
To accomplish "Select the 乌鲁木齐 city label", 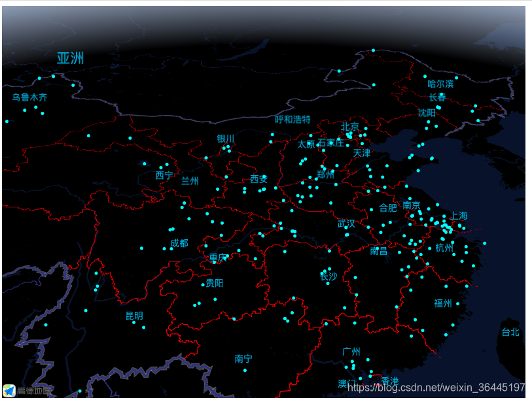I will (x=30, y=97).
